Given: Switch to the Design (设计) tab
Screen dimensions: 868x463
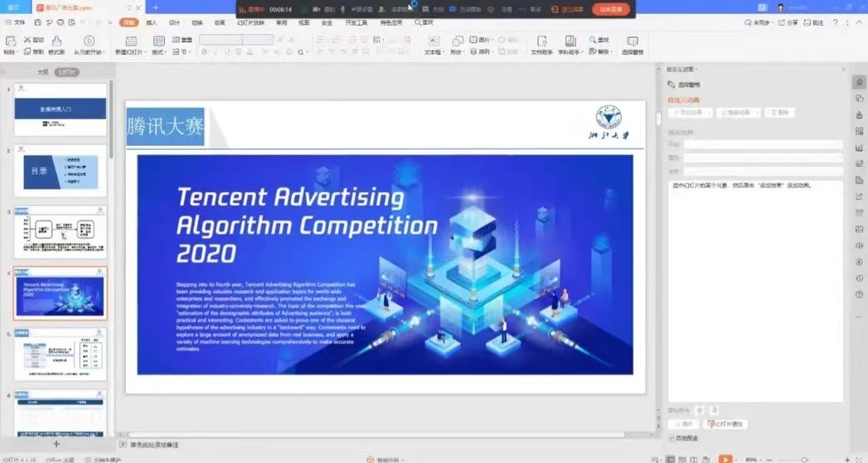Looking at the screenshot, I should pyautogui.click(x=174, y=22).
